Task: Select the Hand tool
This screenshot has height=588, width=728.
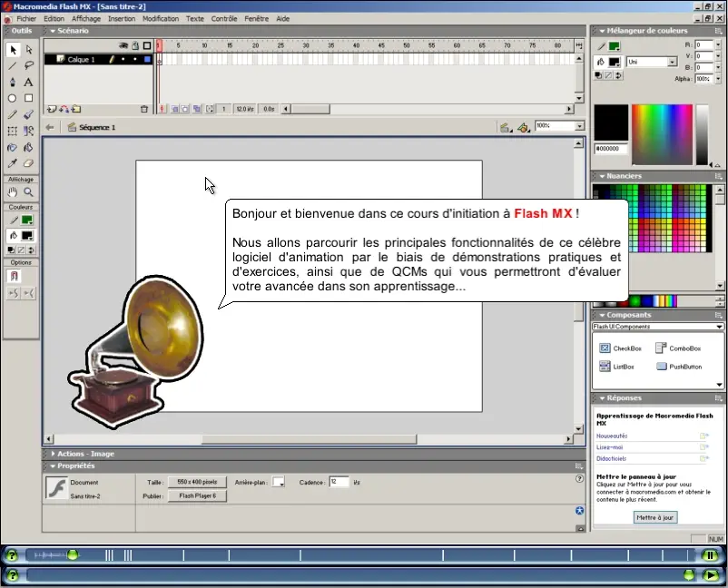Action: pyautogui.click(x=13, y=191)
